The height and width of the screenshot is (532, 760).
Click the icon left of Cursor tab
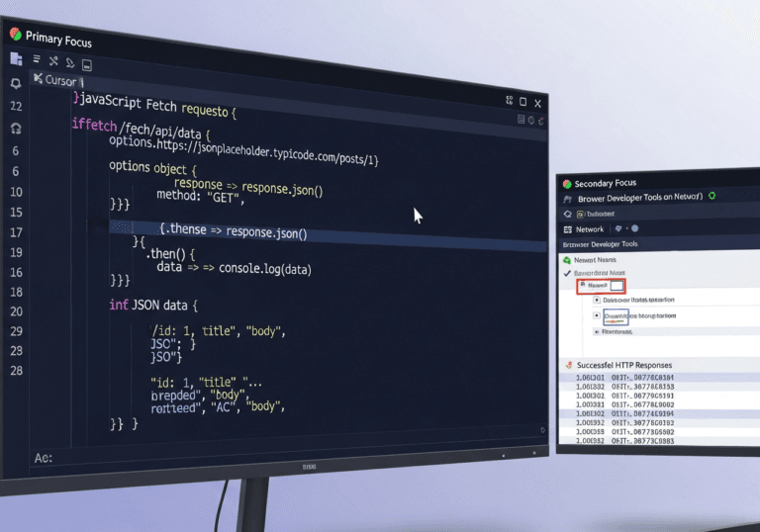pos(38,77)
